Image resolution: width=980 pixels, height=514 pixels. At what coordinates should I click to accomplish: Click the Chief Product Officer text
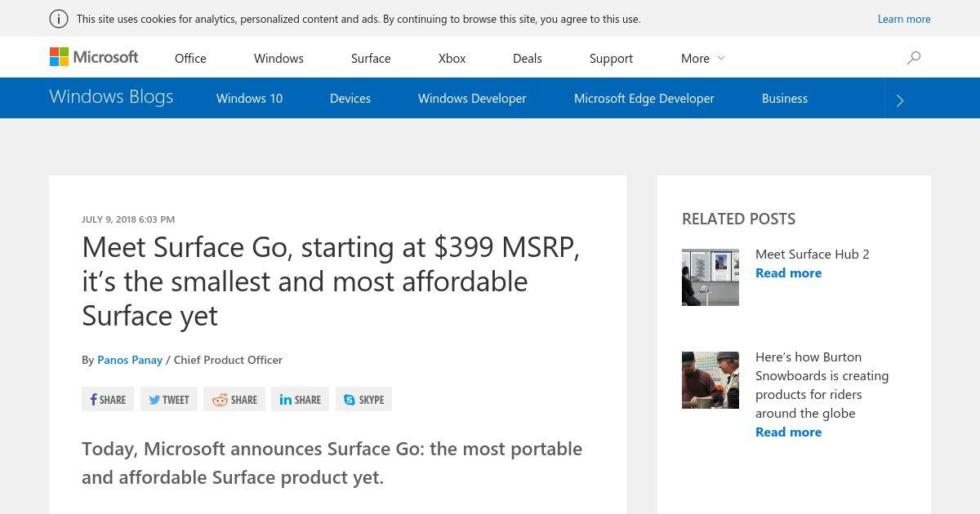pos(228,360)
